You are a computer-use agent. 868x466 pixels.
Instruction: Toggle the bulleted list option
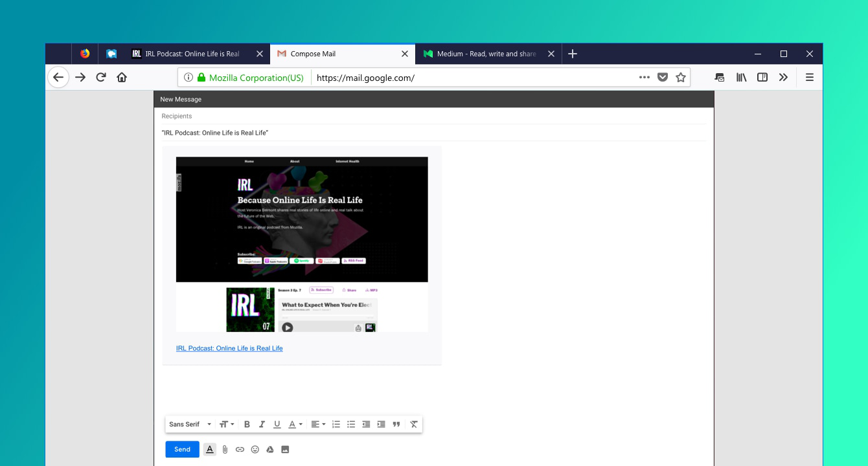coord(350,424)
